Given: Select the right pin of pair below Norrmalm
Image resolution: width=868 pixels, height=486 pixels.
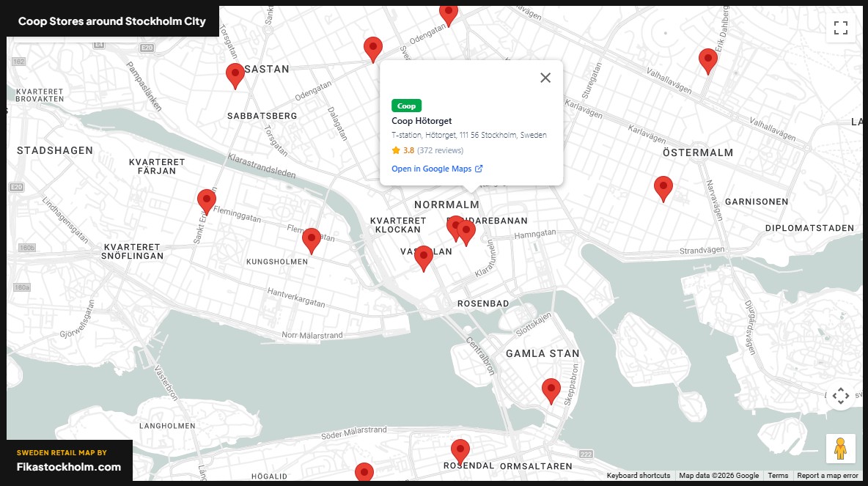Looking at the screenshot, I should (466, 233).
